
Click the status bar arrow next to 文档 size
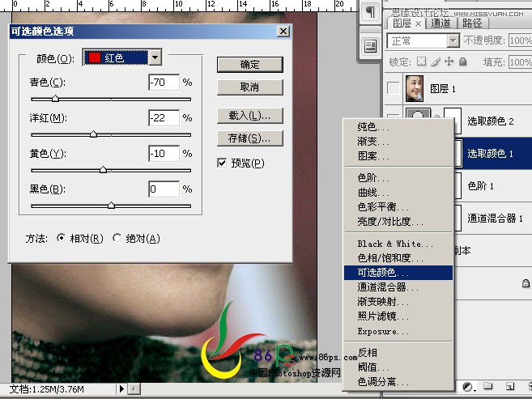(x=121, y=388)
